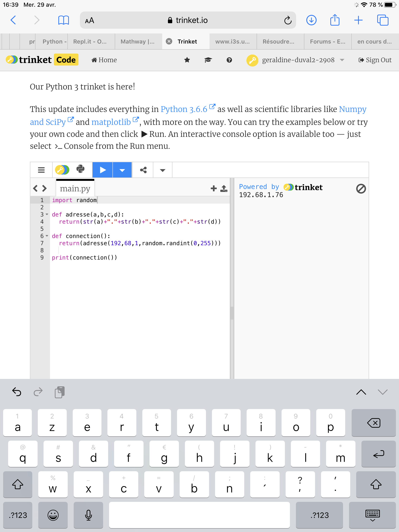This screenshot has height=532, width=399.
Task: Click the Python logo icon
Action: [x=80, y=169]
